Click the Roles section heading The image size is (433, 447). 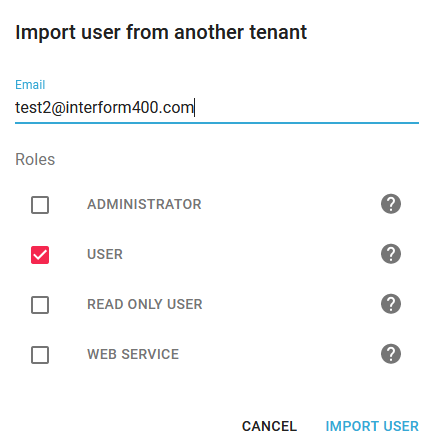[35, 159]
